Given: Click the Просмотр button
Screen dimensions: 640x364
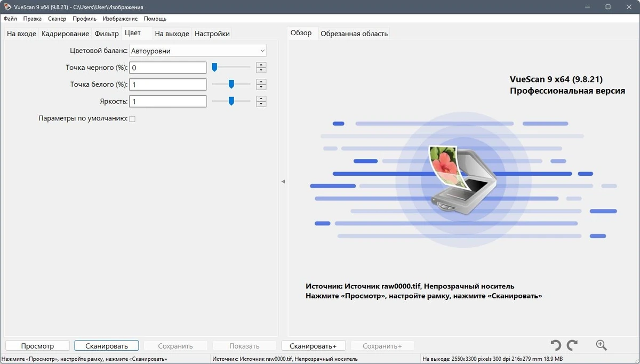Looking at the screenshot, I should (x=37, y=346).
